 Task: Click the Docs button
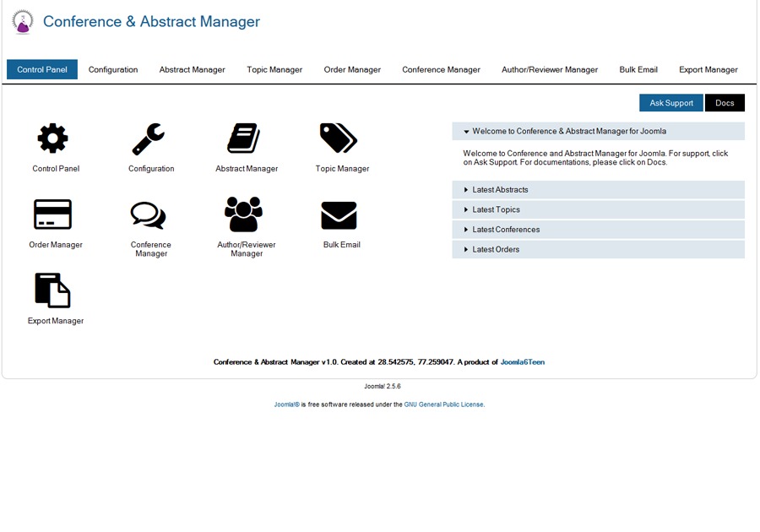725,103
